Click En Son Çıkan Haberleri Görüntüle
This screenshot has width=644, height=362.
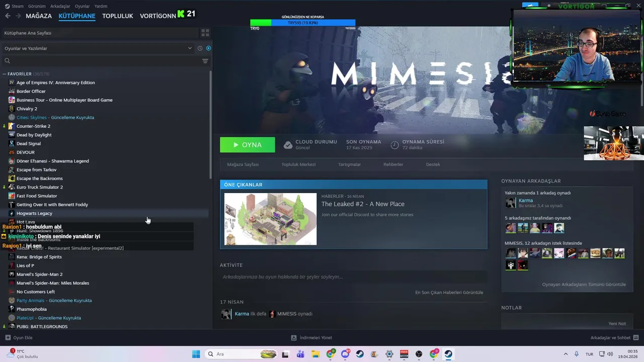pos(449,293)
